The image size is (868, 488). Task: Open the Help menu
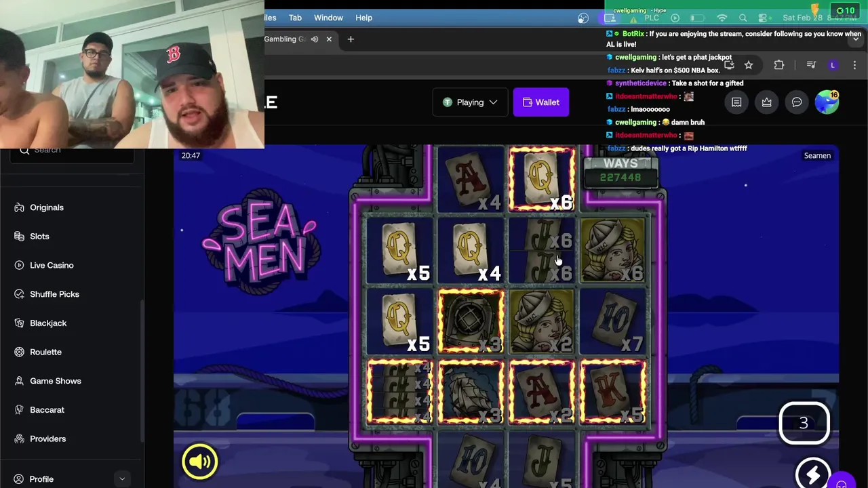(x=363, y=18)
